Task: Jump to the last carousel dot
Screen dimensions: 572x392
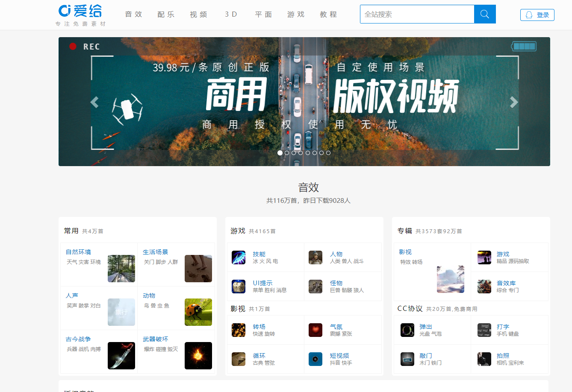Action: click(x=328, y=153)
